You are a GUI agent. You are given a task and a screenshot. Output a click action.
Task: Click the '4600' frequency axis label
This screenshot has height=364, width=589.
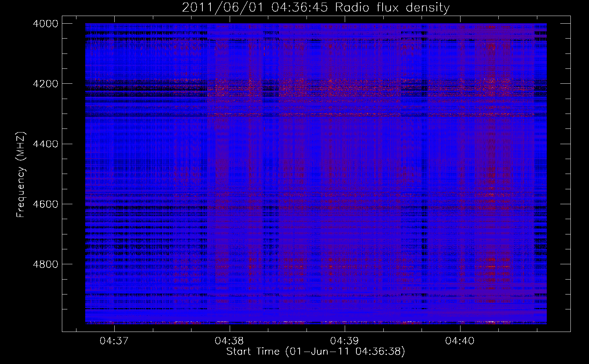pos(46,204)
